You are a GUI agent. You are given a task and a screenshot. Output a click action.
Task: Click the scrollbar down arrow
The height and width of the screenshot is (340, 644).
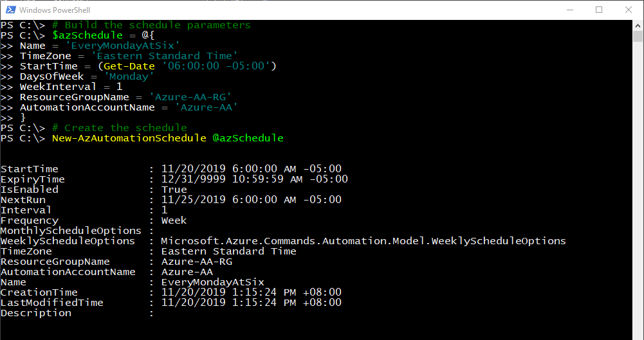[x=638, y=334]
